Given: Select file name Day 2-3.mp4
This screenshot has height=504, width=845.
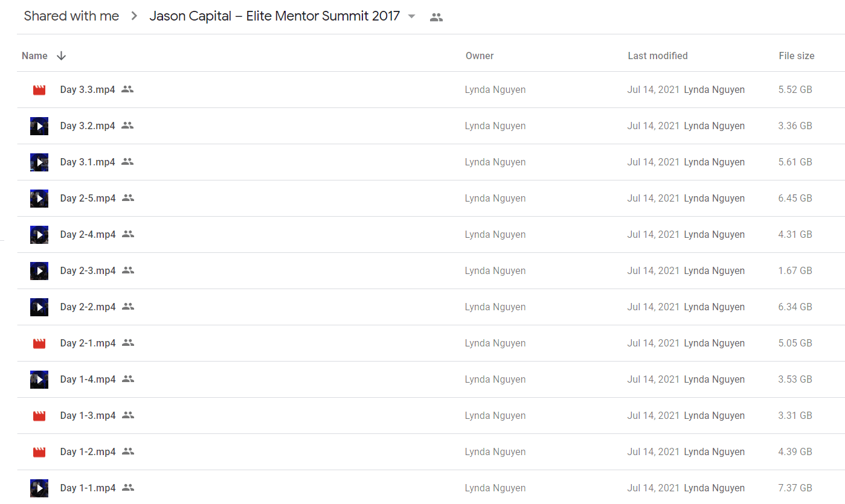Looking at the screenshot, I should [88, 271].
